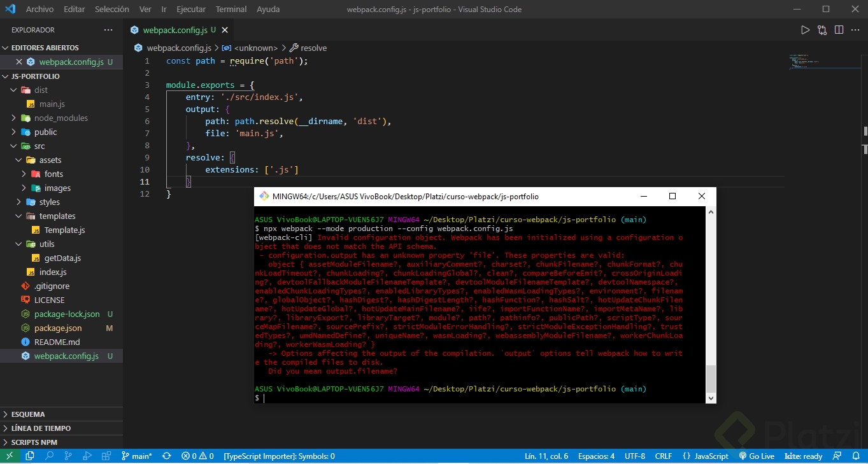Open the Terminal menu
This screenshot has height=464, width=868.
pos(231,10)
